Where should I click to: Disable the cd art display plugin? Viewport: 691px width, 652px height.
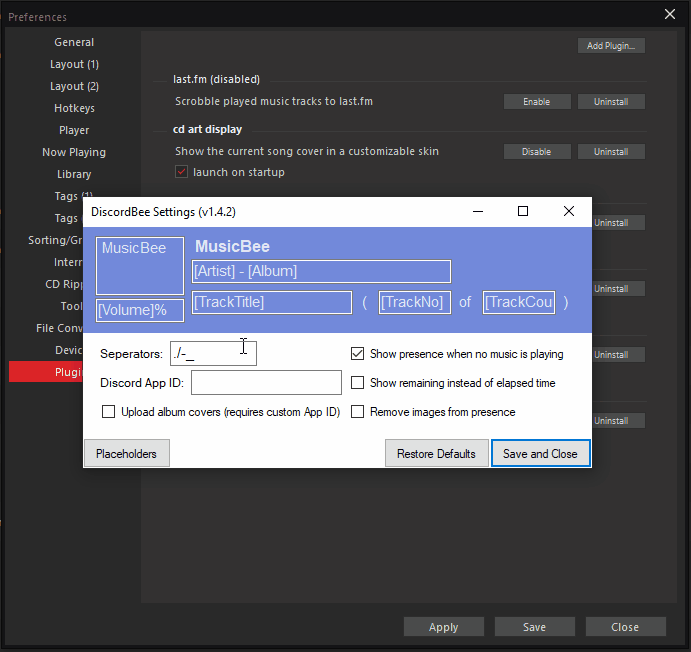click(537, 152)
